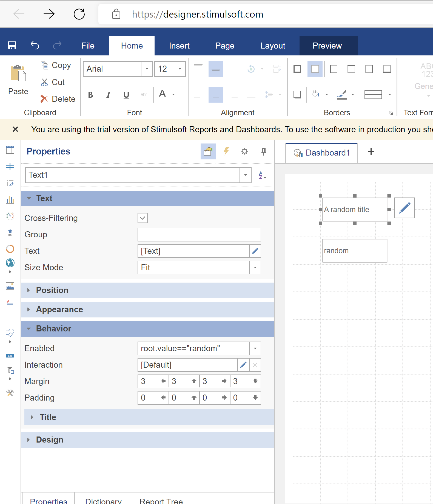
Task: Click the Save report icon
Action: click(12, 45)
